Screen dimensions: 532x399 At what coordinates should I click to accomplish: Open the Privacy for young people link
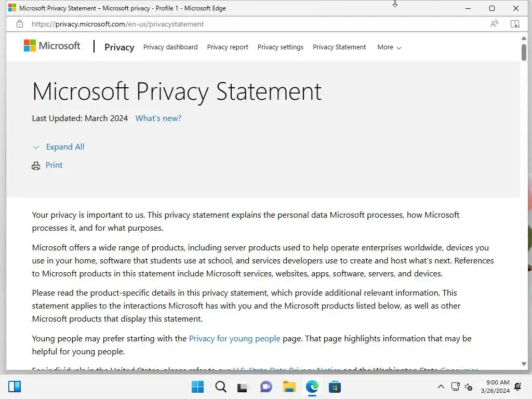coord(234,339)
